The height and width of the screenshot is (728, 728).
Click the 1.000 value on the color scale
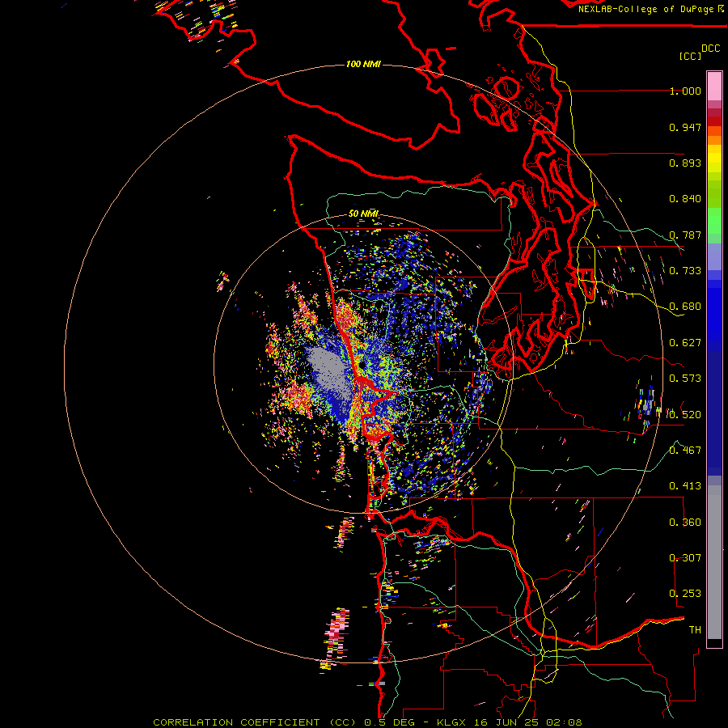[685, 91]
